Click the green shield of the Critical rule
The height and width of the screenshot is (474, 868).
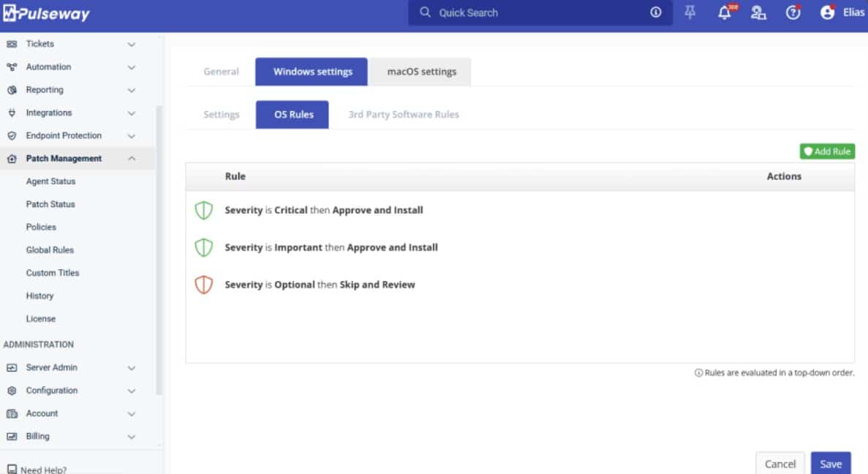click(x=204, y=211)
